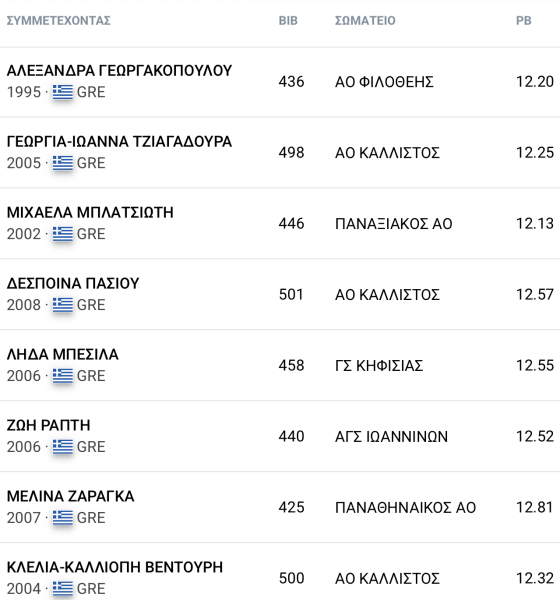The image size is (560, 600).
Task: Select club ΓΣ ΚΗΦΙΣΙΑΣ
Action: [x=379, y=366]
